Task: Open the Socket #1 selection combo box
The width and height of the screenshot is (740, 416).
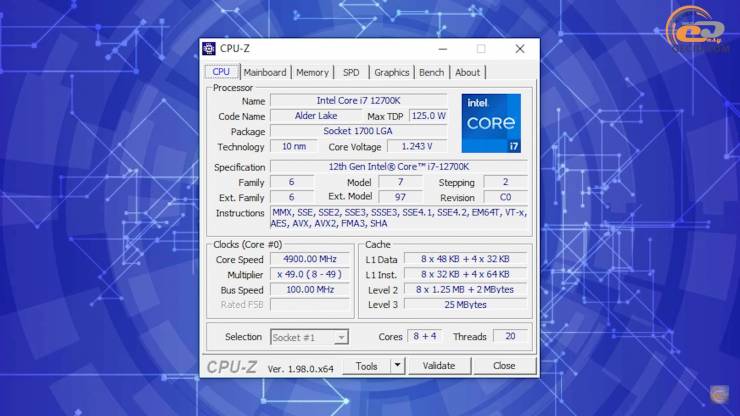Action: tap(310, 337)
